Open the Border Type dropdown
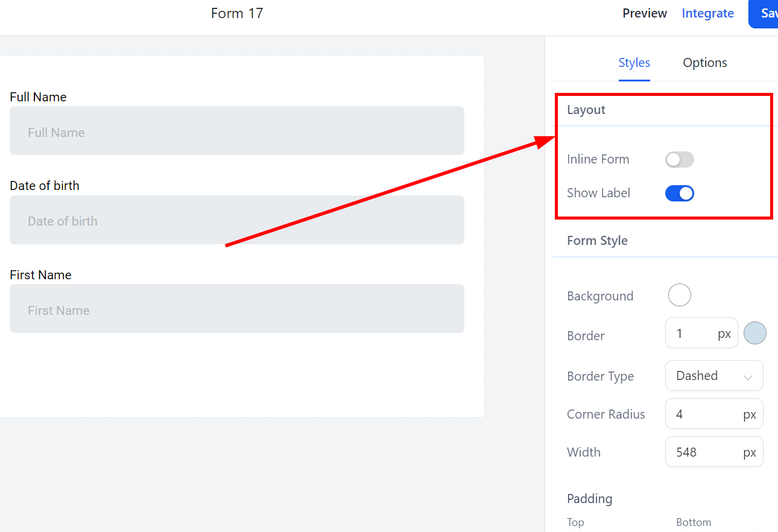Image resolution: width=778 pixels, height=532 pixels. pyautogui.click(x=714, y=376)
